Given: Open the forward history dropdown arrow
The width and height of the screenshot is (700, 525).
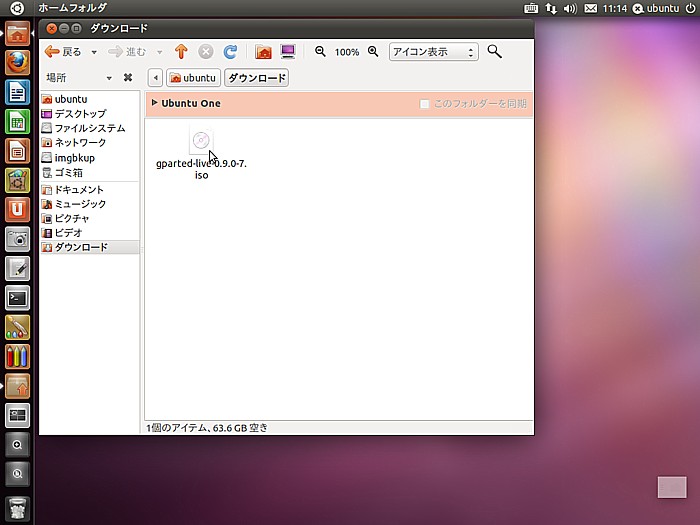Looking at the screenshot, I should [x=159, y=52].
